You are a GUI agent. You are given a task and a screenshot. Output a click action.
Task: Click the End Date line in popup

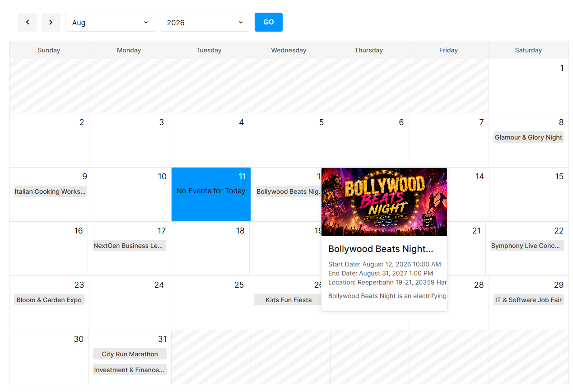pos(381,273)
